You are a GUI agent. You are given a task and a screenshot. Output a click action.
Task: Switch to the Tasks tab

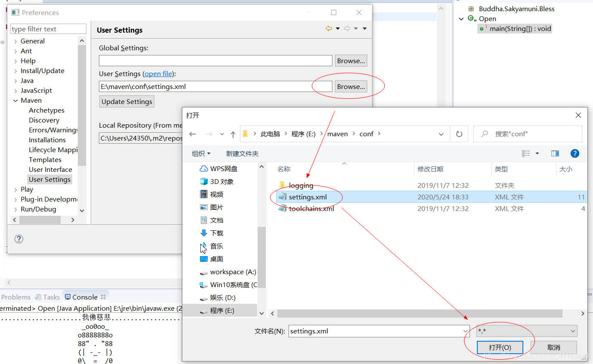click(48, 297)
